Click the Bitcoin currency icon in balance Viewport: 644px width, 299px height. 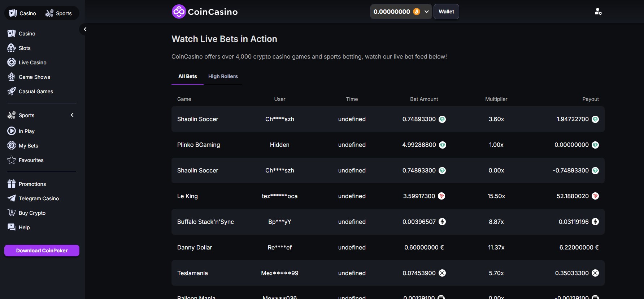click(x=417, y=12)
